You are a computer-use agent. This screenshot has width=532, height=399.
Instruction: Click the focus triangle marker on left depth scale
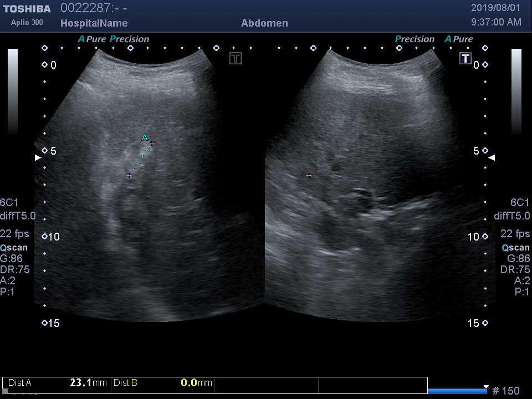click(38, 157)
